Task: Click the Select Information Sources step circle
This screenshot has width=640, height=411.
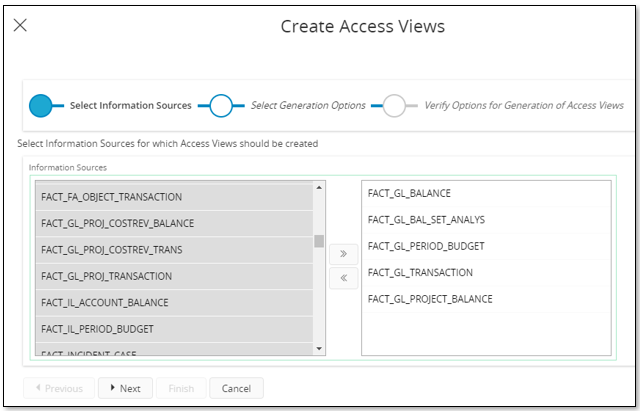Action: (x=41, y=105)
